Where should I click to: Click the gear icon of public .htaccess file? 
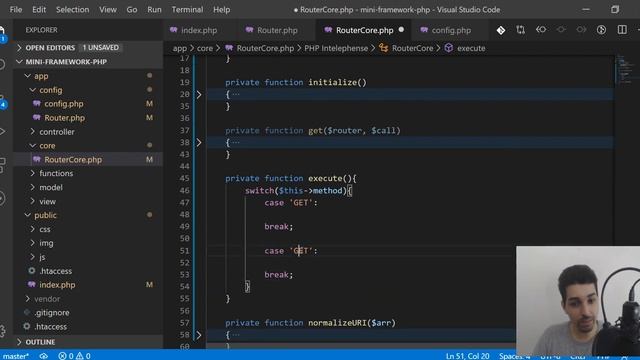[x=31, y=271]
